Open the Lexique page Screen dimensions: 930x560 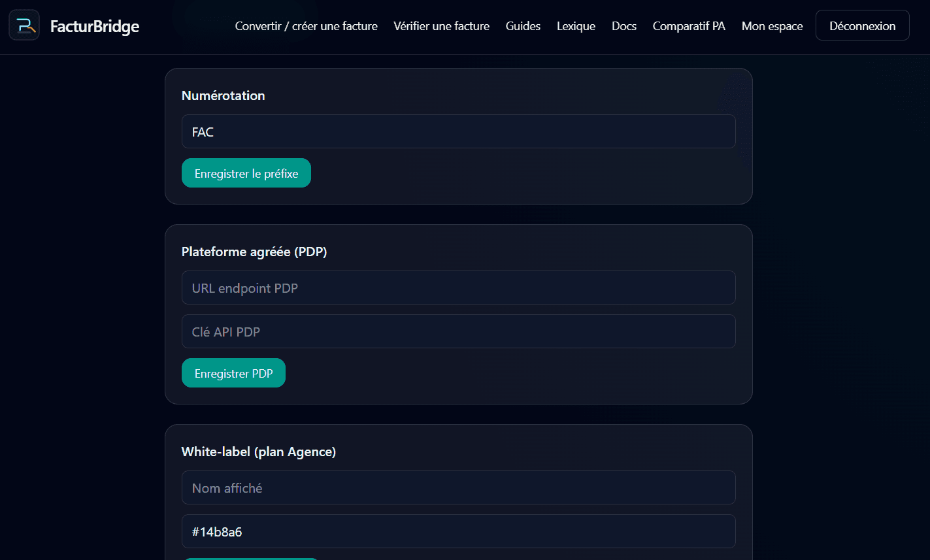pyautogui.click(x=576, y=26)
